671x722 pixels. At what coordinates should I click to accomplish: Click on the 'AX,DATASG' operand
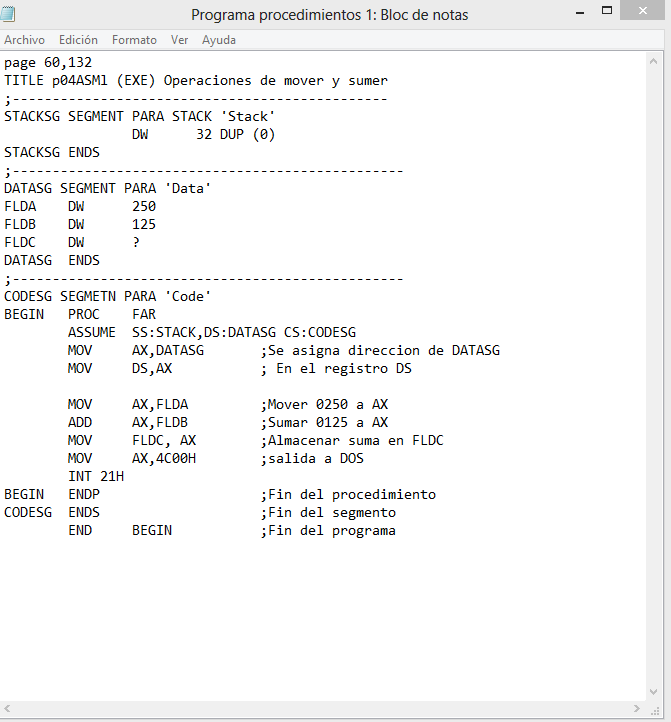click(168, 350)
